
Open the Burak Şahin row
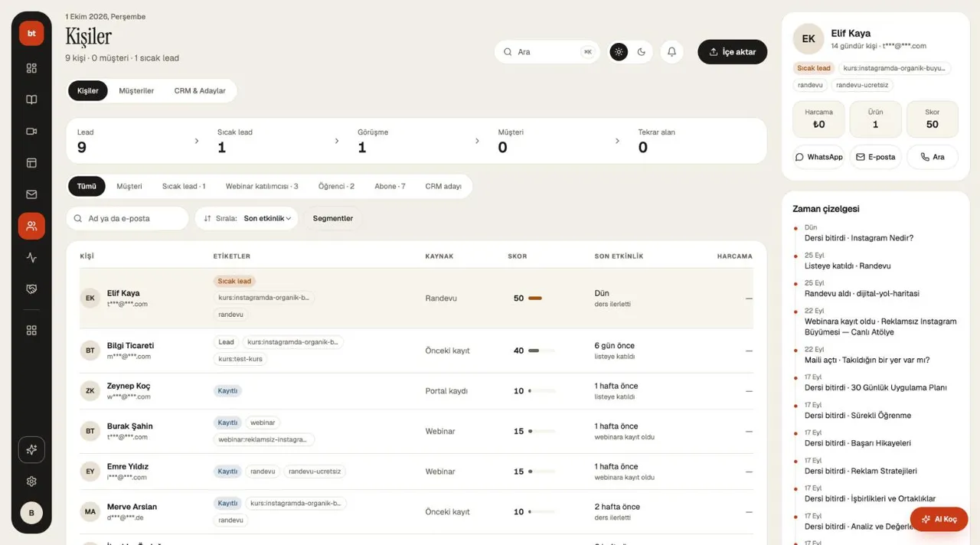416,432
